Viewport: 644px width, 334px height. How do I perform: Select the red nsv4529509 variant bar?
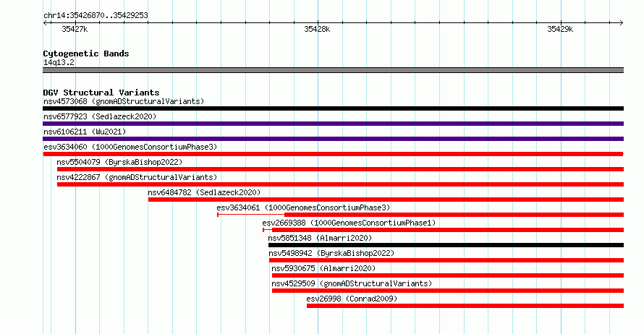click(448, 291)
